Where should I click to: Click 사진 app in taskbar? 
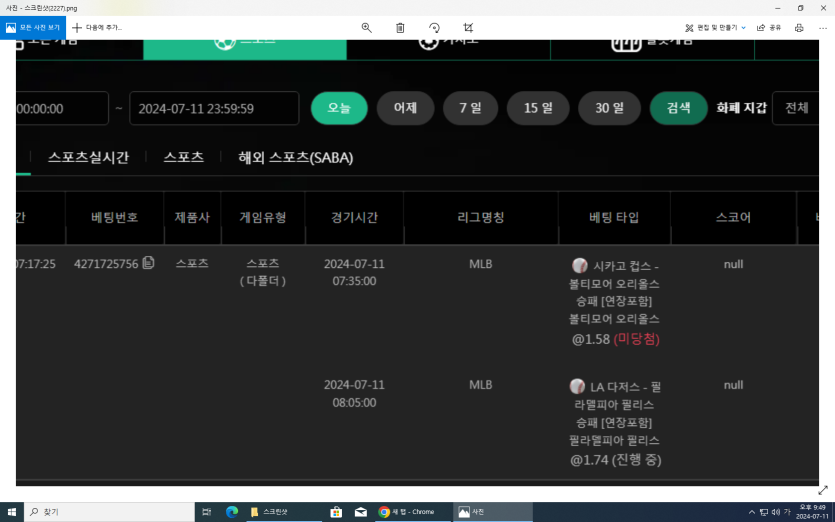coord(493,512)
